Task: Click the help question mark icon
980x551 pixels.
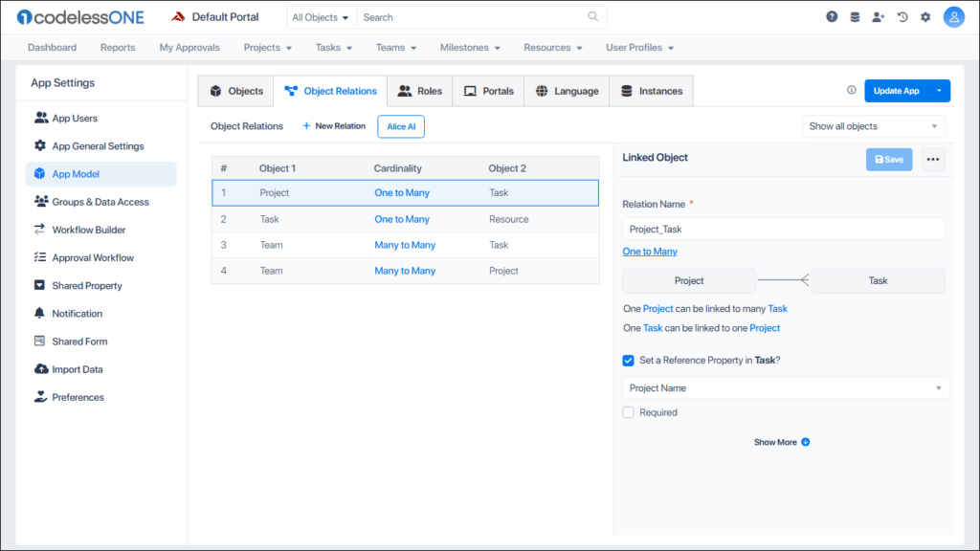Action: [832, 17]
